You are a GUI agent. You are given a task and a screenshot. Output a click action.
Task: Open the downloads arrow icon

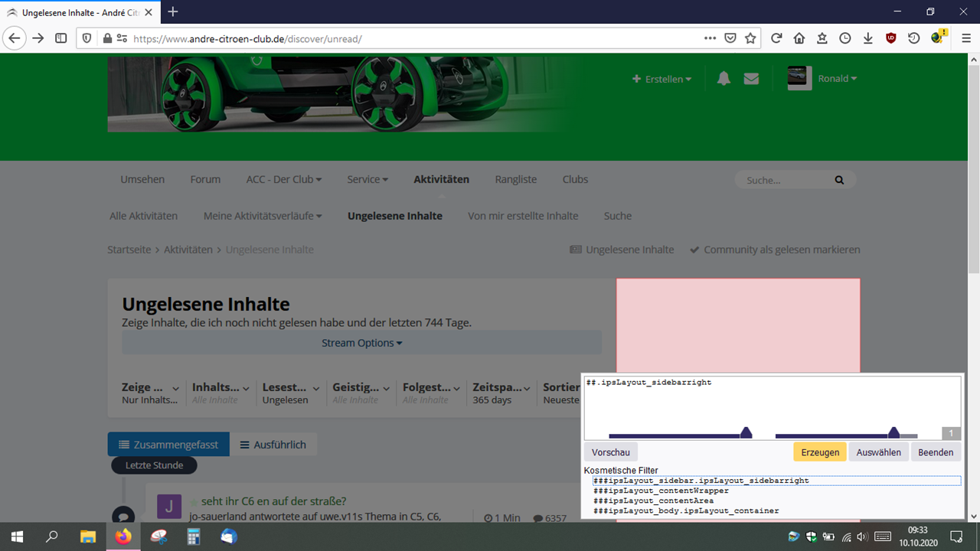pos(868,38)
